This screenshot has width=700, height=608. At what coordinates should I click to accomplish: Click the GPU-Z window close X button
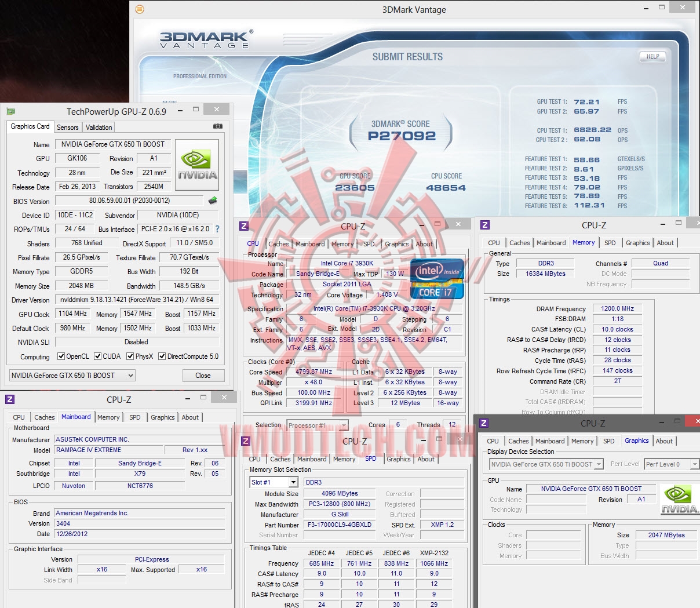click(216, 110)
